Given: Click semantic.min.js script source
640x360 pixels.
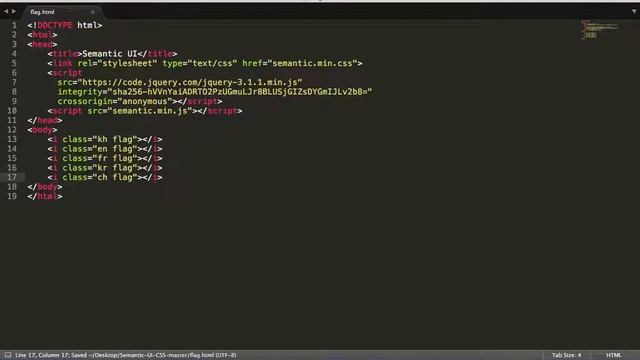Looking at the screenshot, I should 150,111.
